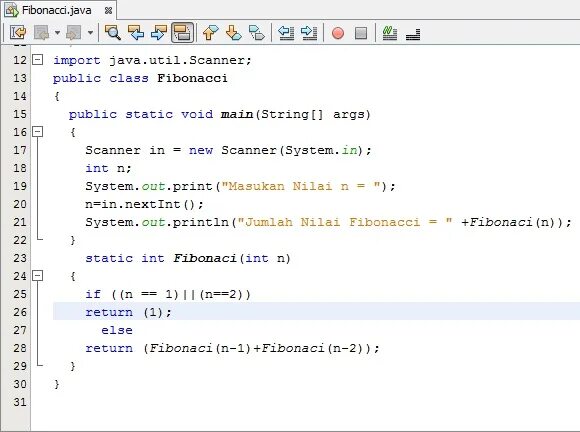Toggle Bookmark on current line
Screen dimensions: 580x432
257,33
